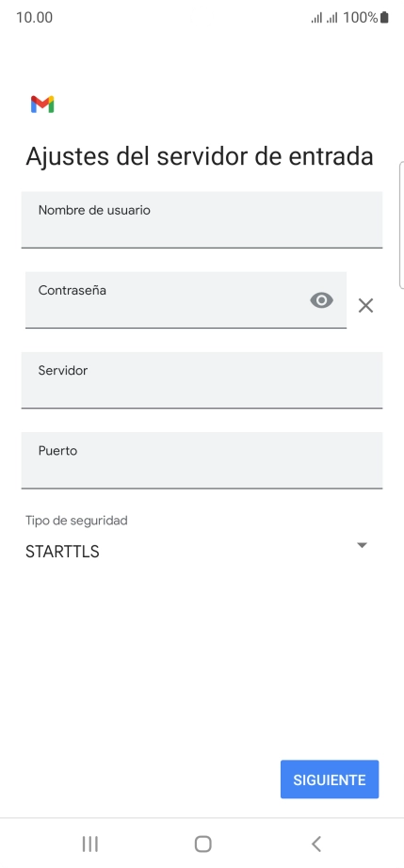Open the Tipo de seguridad dropdown arrow
This screenshot has width=404, height=868.
click(362, 545)
